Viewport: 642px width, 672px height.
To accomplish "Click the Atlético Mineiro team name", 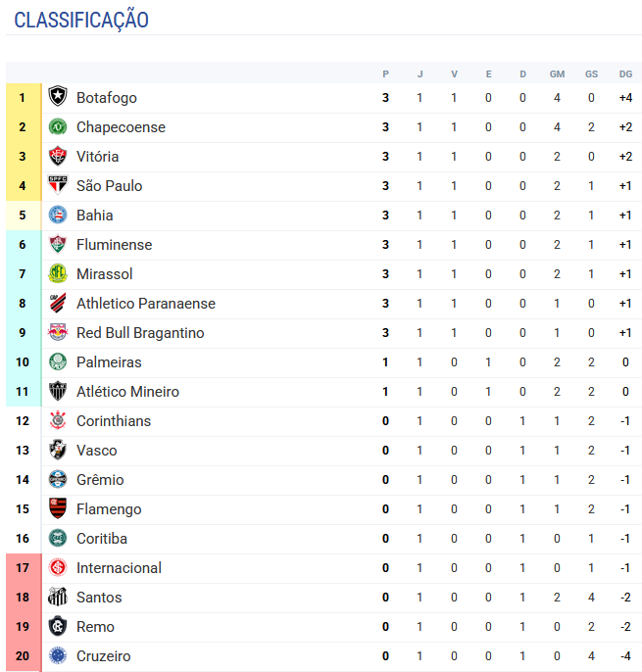I will pos(127,392).
